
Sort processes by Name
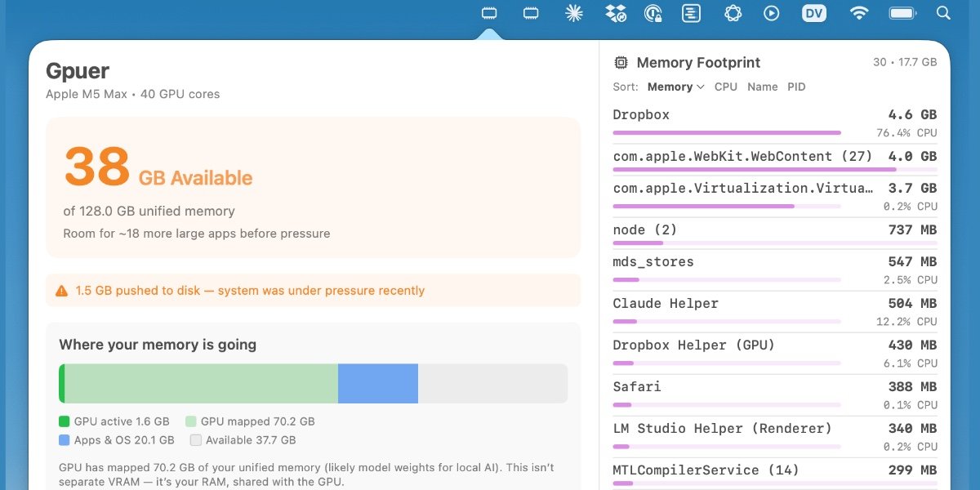pyautogui.click(x=762, y=87)
